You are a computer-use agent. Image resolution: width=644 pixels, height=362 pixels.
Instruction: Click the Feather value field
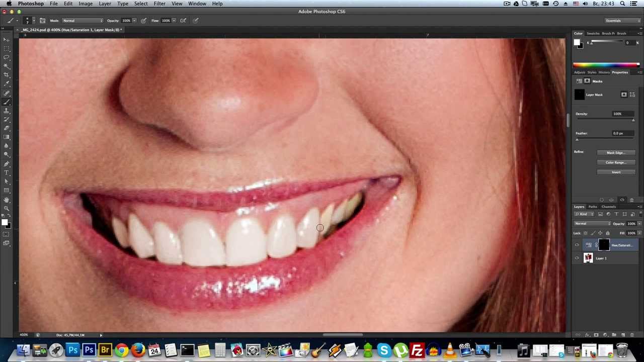pos(623,133)
